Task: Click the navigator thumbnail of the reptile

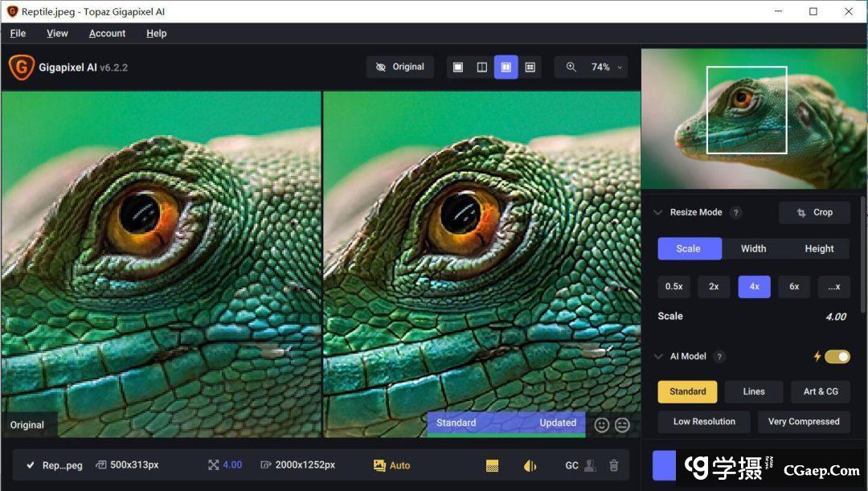Action: pos(753,118)
